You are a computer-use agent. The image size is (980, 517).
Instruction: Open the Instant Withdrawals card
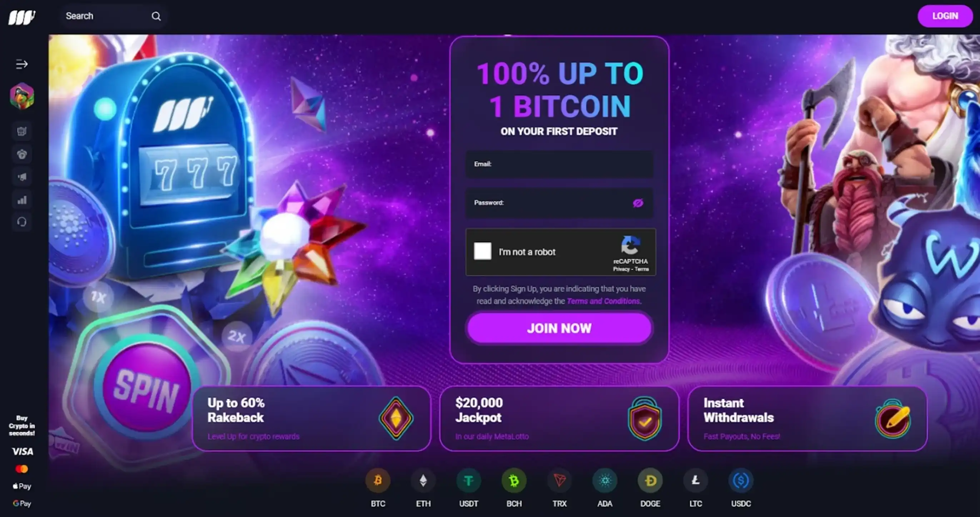pos(807,418)
